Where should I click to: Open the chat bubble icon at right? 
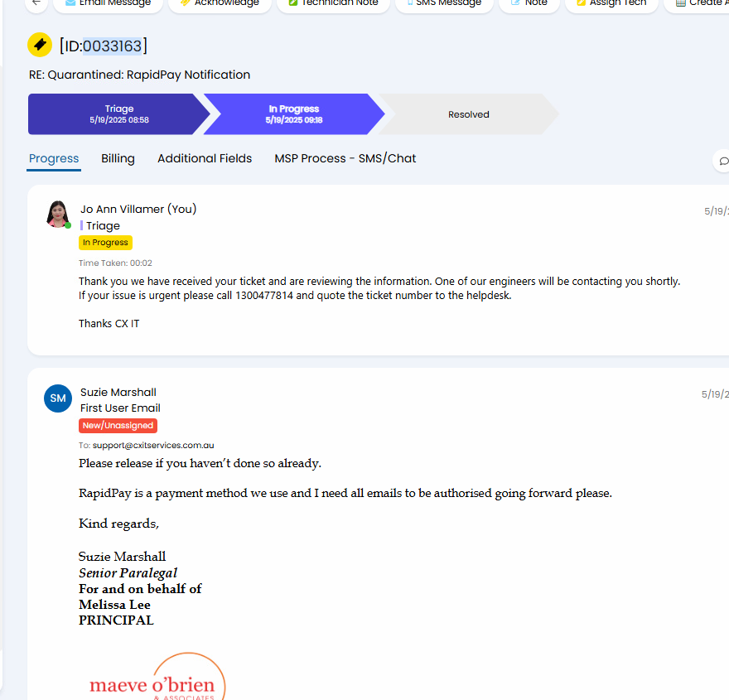[722, 161]
